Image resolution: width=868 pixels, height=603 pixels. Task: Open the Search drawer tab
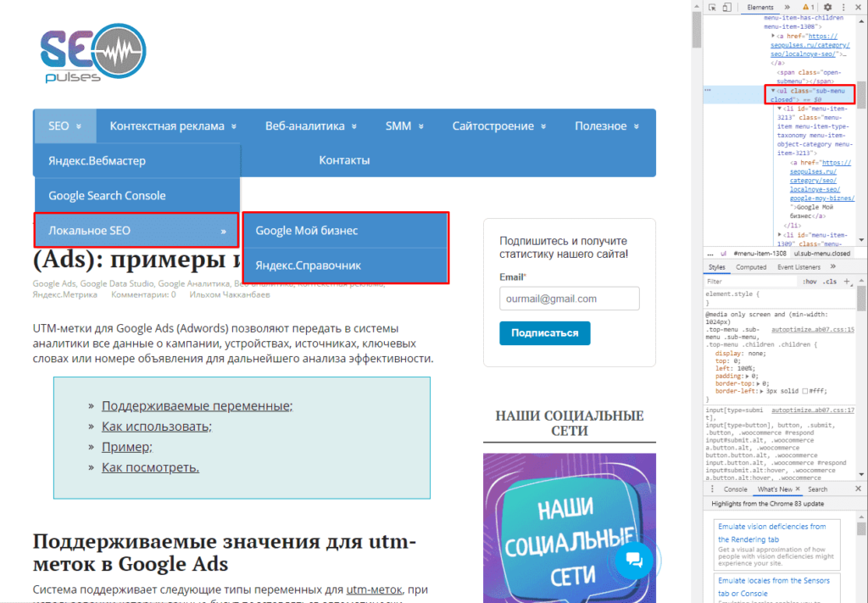(817, 489)
